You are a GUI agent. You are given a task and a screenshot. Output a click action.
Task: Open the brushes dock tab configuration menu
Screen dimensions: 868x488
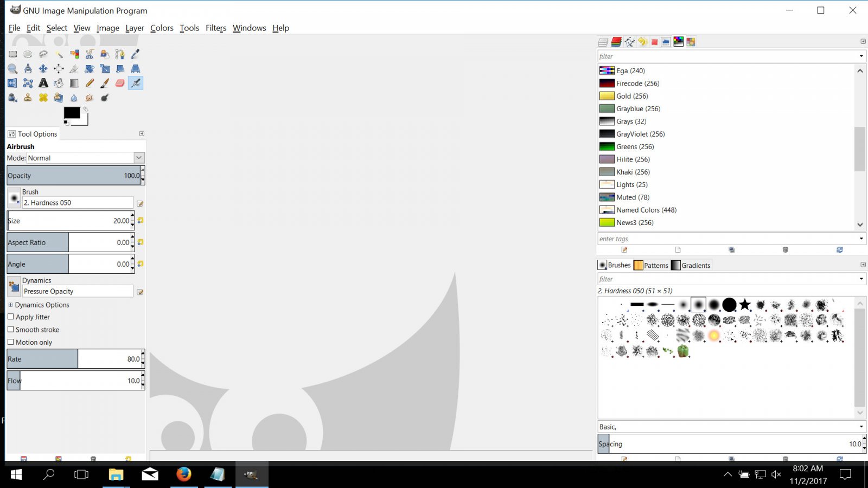pyautogui.click(x=863, y=265)
